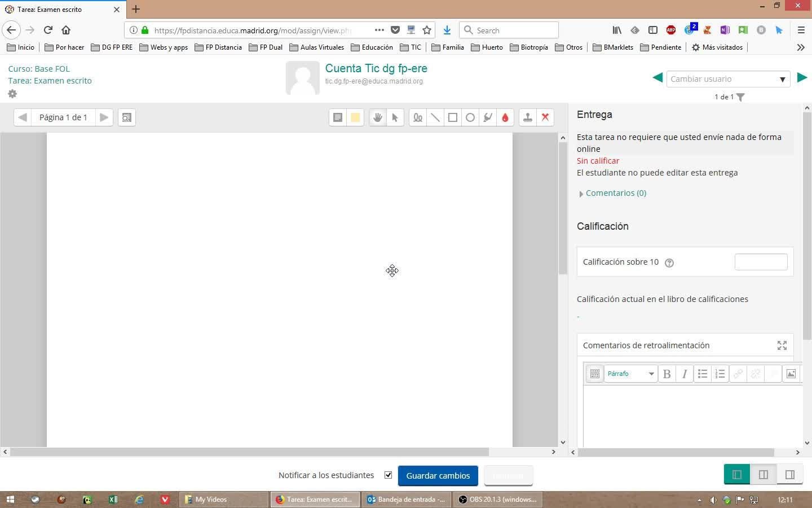Click the Guardar cambios button
The width and height of the screenshot is (812, 508).
click(x=438, y=476)
